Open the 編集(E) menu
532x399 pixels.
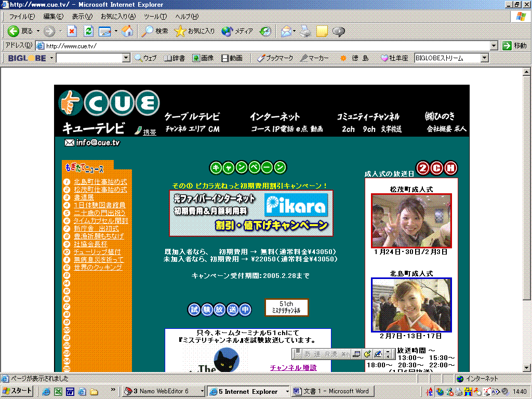[54, 16]
